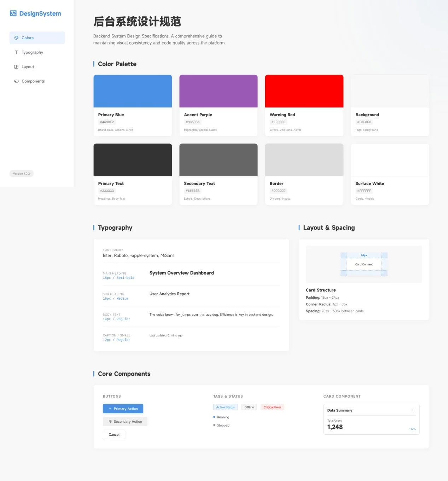The image size is (448, 481).
Task: Click the DesignSystem logo icon
Action: point(13,13)
